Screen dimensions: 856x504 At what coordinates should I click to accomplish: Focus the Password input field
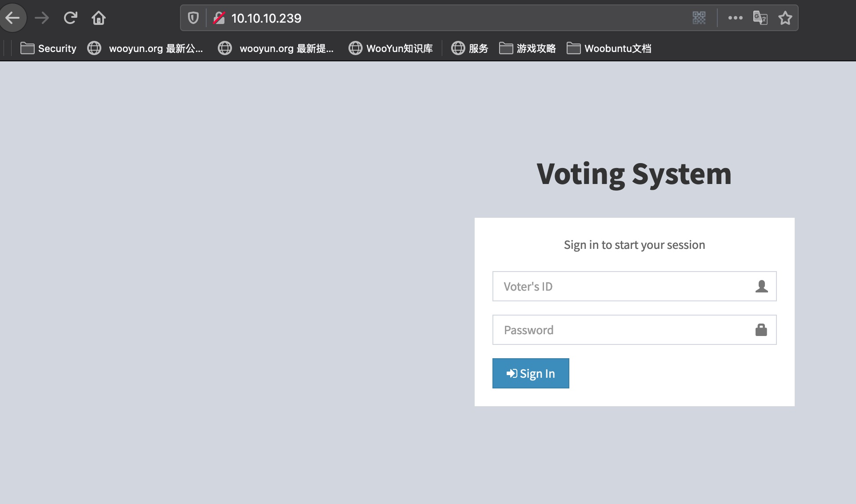click(622, 330)
